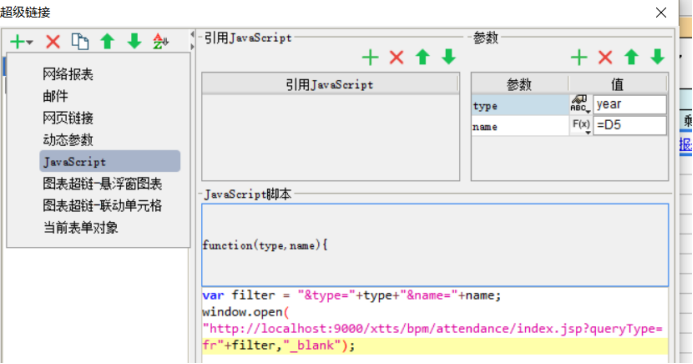Viewport: 693px width, 364px height.
Task: Delete the selected parameter
Action: pyautogui.click(x=605, y=57)
